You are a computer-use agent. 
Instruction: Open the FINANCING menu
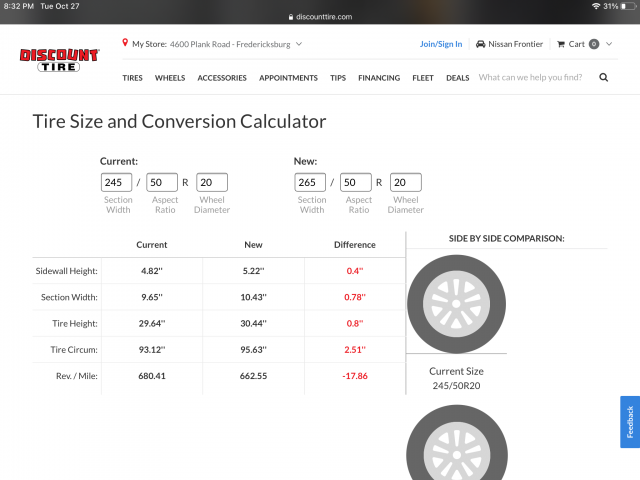tap(379, 78)
